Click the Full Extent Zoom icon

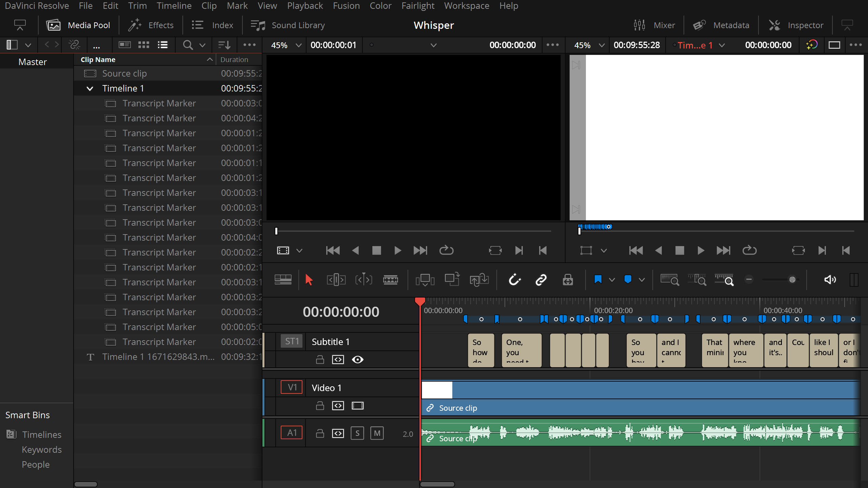pos(670,280)
